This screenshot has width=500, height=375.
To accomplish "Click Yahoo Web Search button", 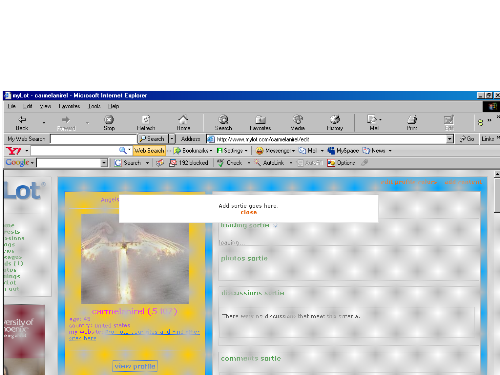I will coord(149,151).
